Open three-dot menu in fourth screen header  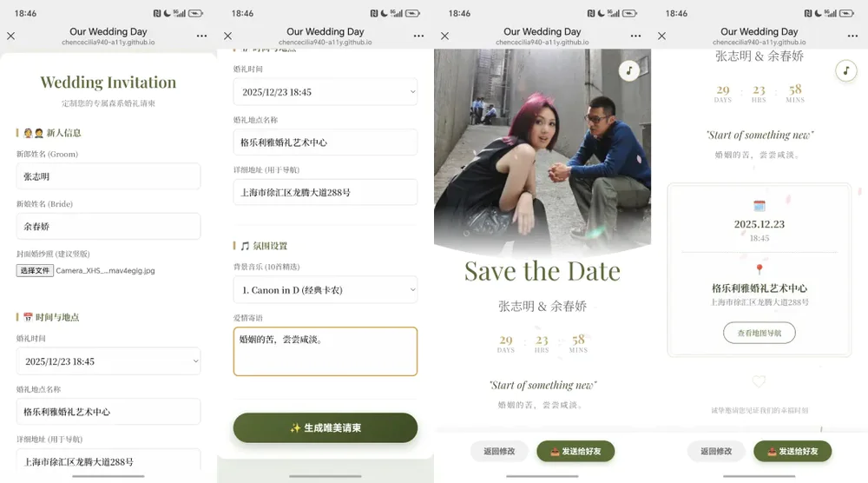pos(852,36)
